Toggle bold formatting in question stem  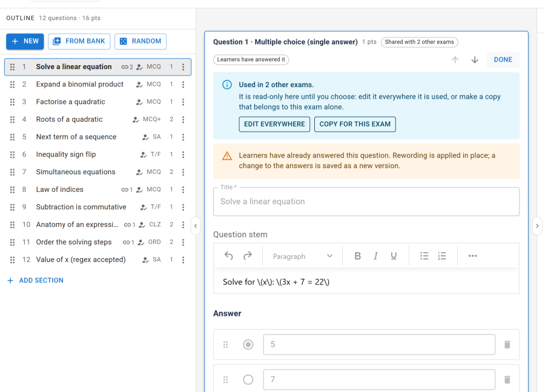pyautogui.click(x=357, y=256)
